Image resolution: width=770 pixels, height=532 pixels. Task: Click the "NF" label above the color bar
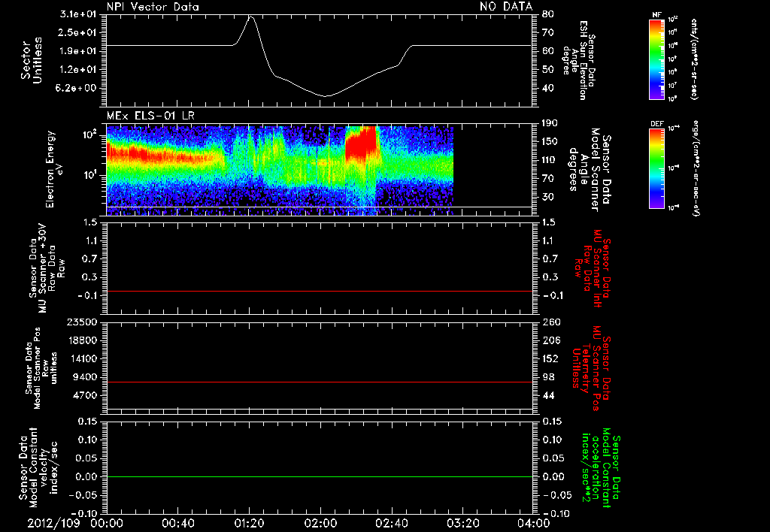coord(656,15)
